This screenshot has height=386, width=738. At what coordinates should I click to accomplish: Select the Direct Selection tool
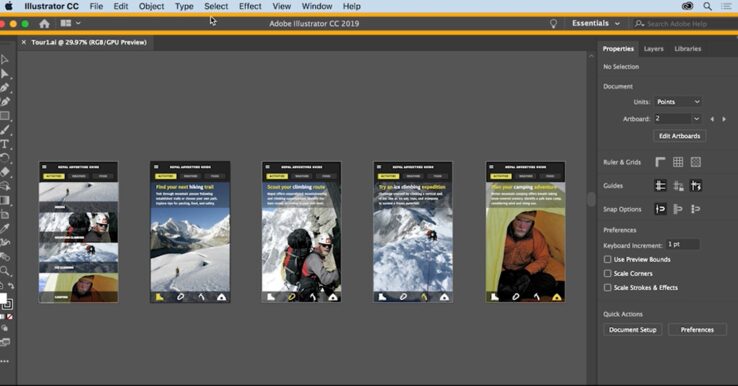point(5,73)
